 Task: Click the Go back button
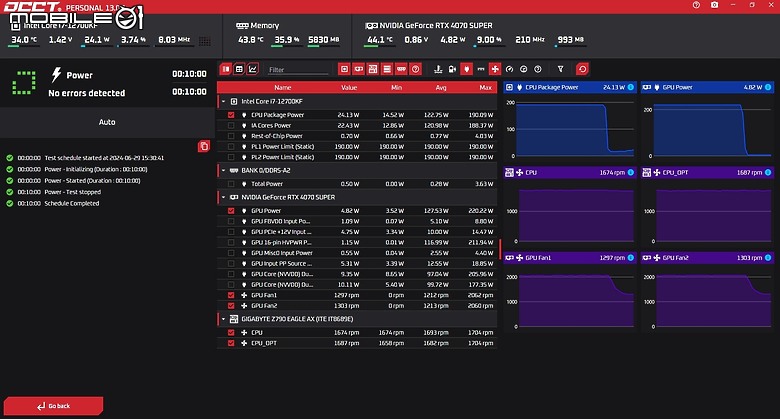tap(53, 406)
